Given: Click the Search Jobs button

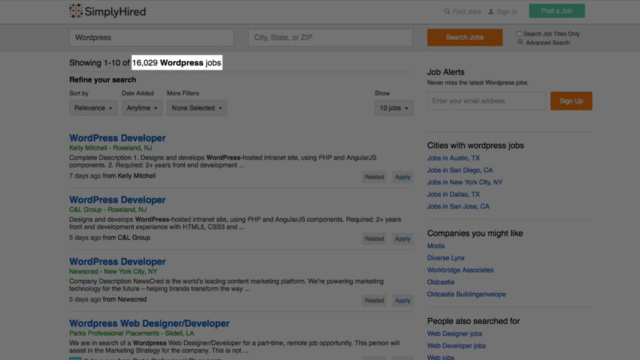Looking at the screenshot, I should click(465, 38).
